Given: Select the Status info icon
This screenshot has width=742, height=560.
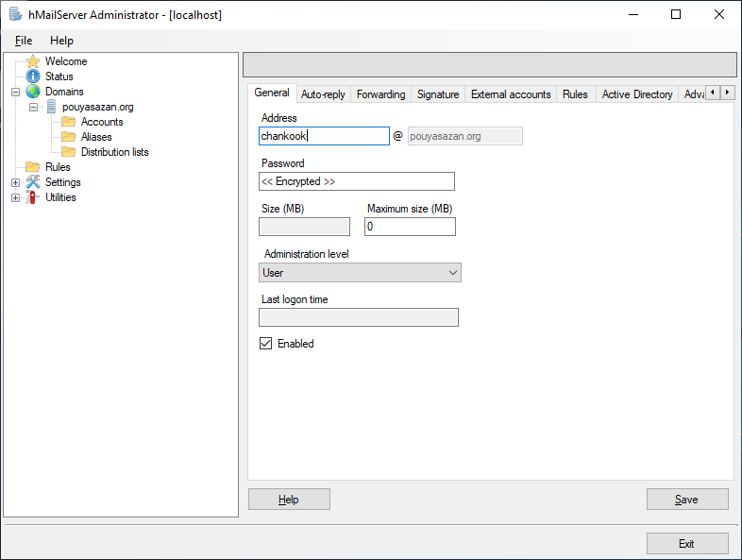Looking at the screenshot, I should click(33, 76).
